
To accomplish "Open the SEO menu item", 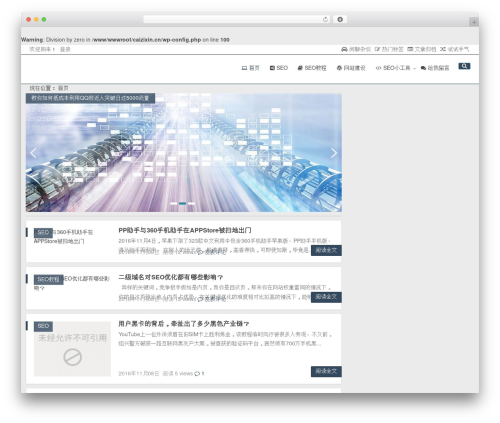I will pos(282,68).
